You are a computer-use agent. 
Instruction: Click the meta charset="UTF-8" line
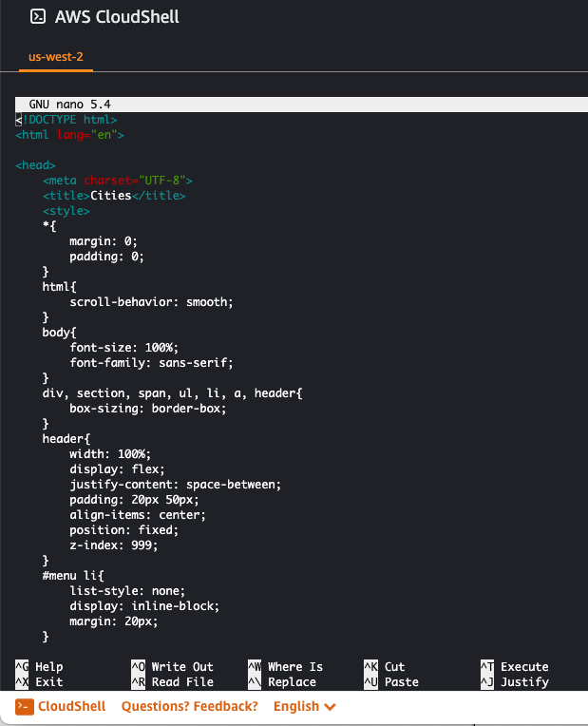[118, 181]
